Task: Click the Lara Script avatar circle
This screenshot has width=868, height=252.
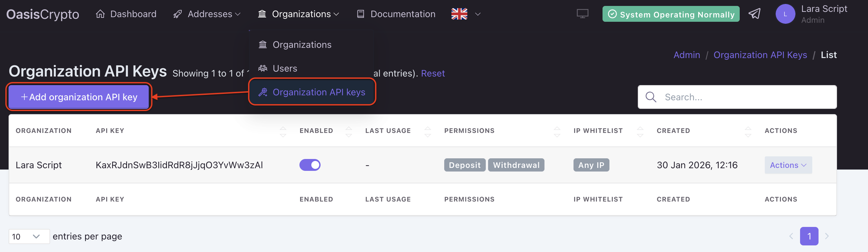Action: click(785, 14)
